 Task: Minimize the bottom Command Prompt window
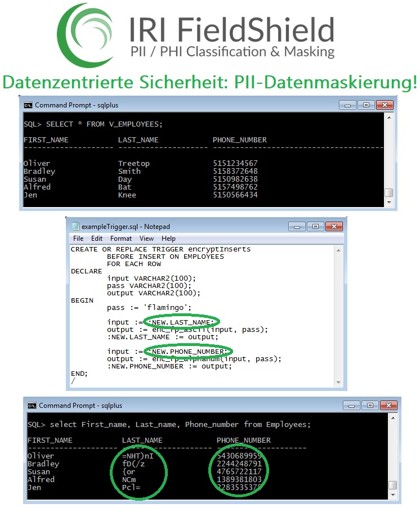[351, 405]
